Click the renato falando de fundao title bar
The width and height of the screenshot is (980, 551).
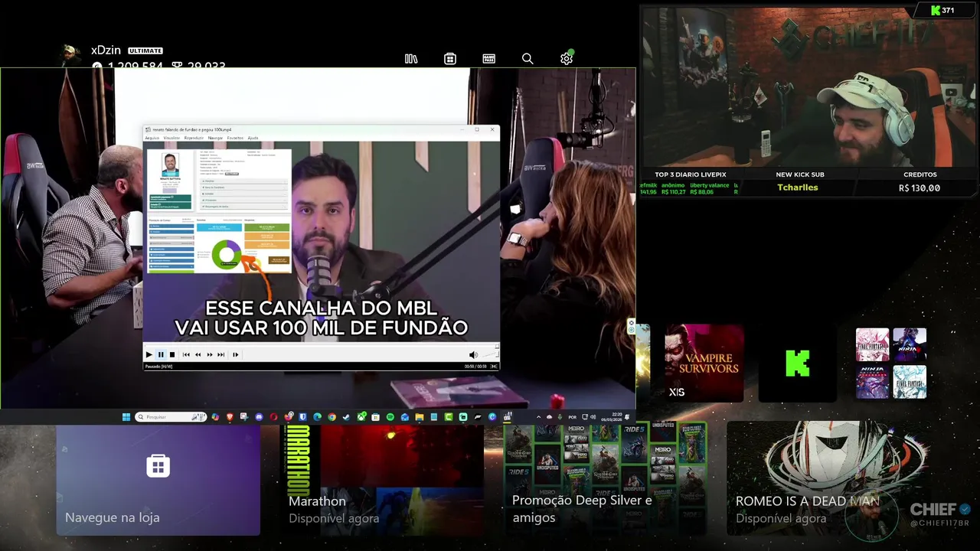point(321,129)
